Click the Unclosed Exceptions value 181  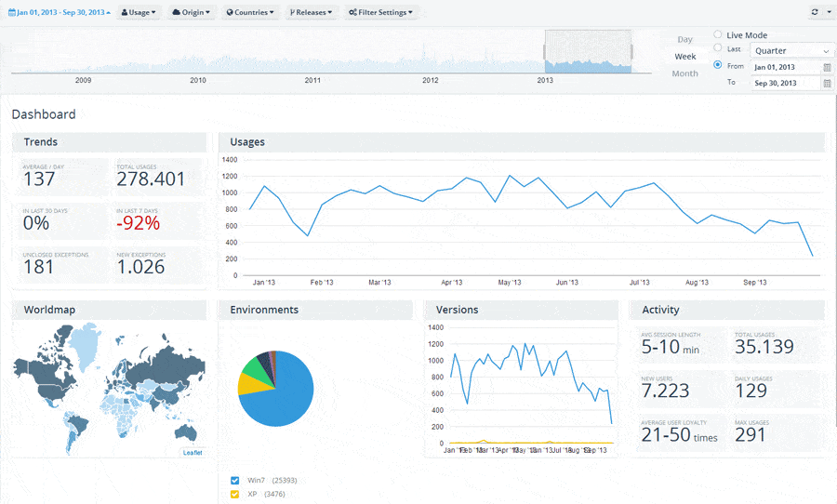pos(38,267)
